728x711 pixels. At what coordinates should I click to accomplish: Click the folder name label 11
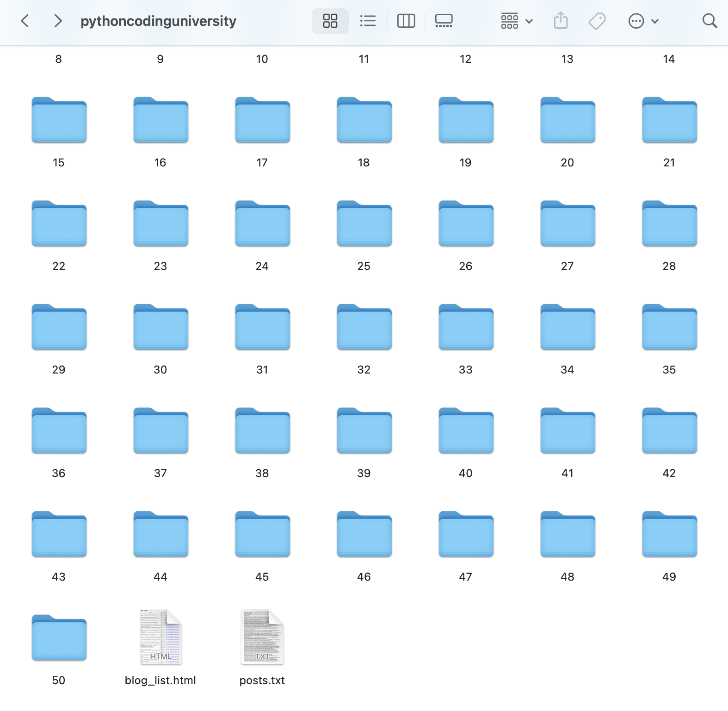point(364,59)
